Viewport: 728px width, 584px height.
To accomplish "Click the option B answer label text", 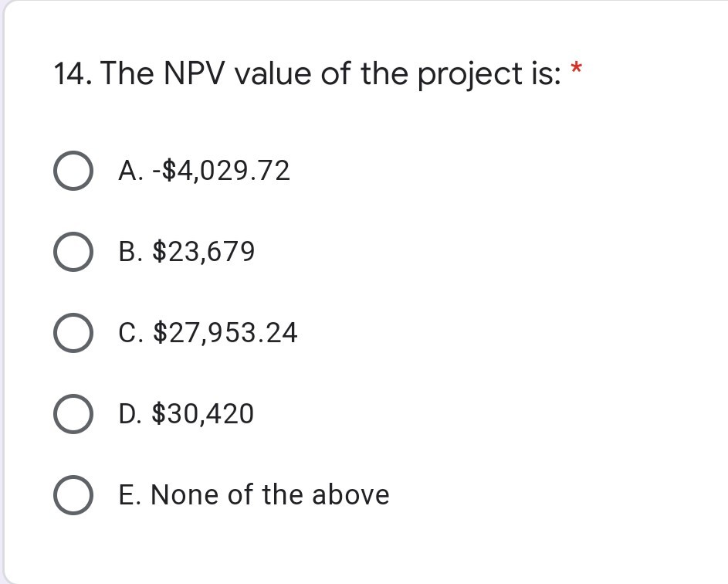I will [187, 252].
